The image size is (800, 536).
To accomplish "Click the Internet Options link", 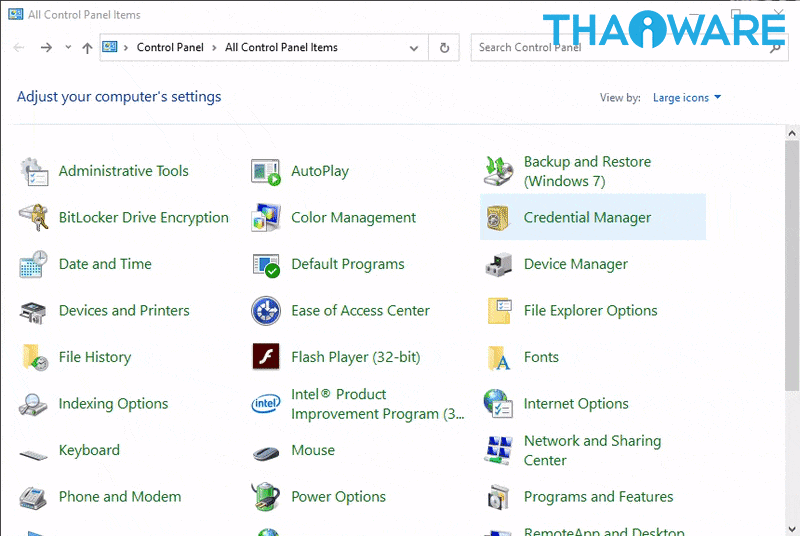I will tap(576, 404).
